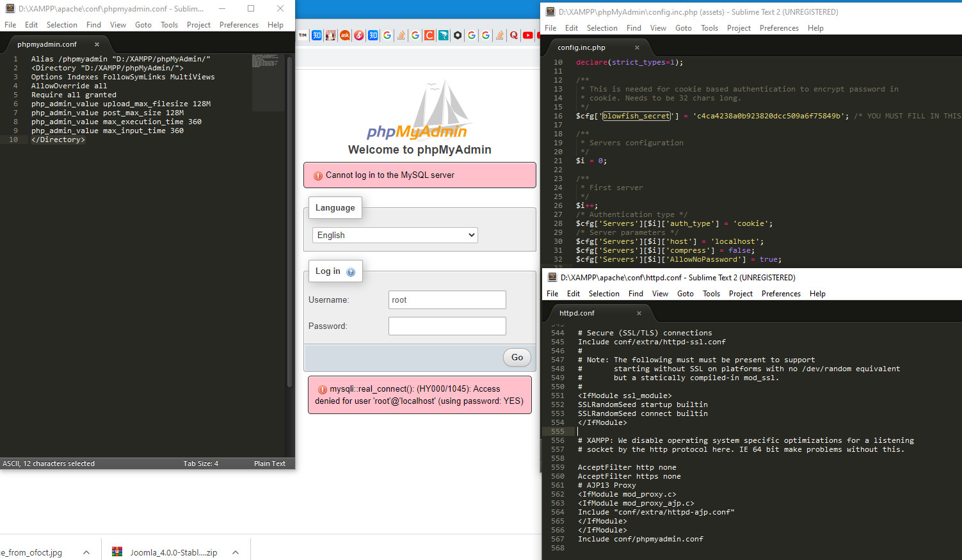Open the Quora bookmark
The height and width of the screenshot is (560, 962).
[514, 35]
